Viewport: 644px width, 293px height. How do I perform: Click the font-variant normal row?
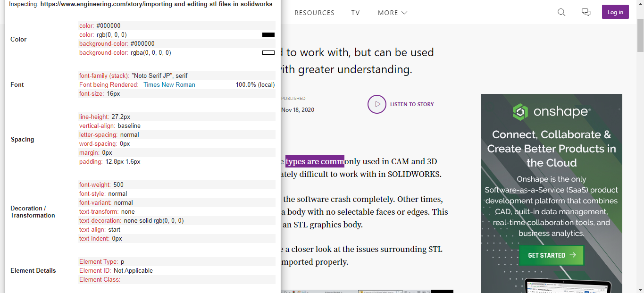pos(177,203)
